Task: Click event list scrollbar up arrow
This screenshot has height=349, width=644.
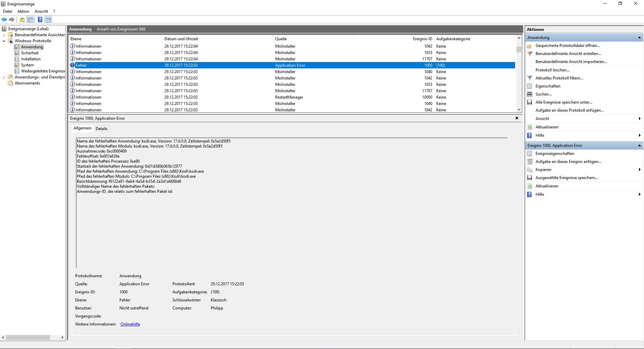Action: pyautogui.click(x=519, y=38)
